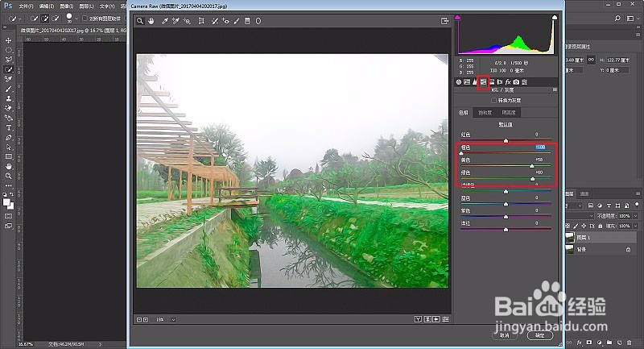Select the Red Eye Removal tool
The width and height of the screenshot is (644, 349).
[225, 21]
